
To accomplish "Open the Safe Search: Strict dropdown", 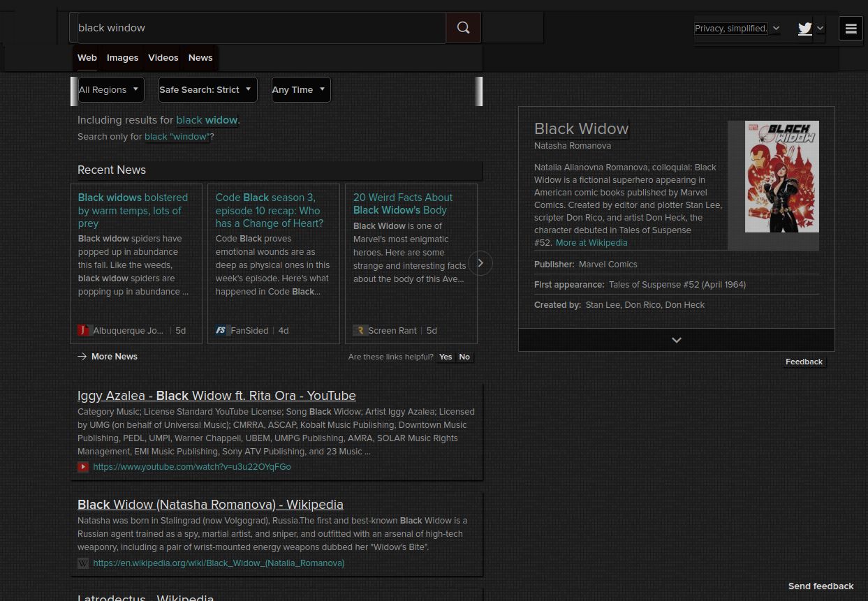I will 207,89.
